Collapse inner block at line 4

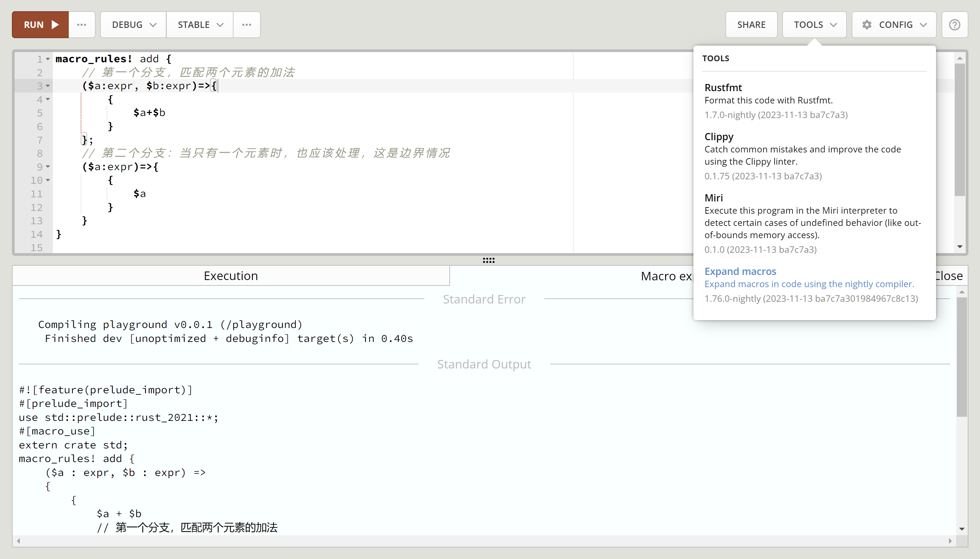pyautogui.click(x=48, y=99)
